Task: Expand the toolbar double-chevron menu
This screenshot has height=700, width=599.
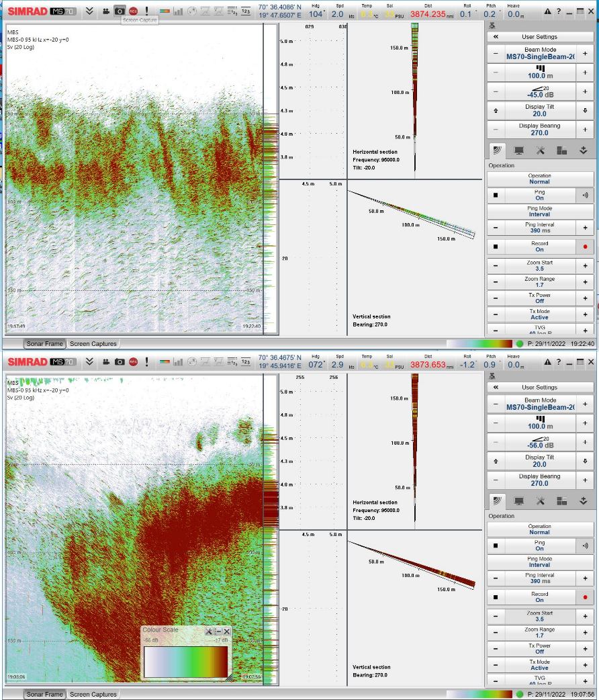Action: click(x=90, y=11)
